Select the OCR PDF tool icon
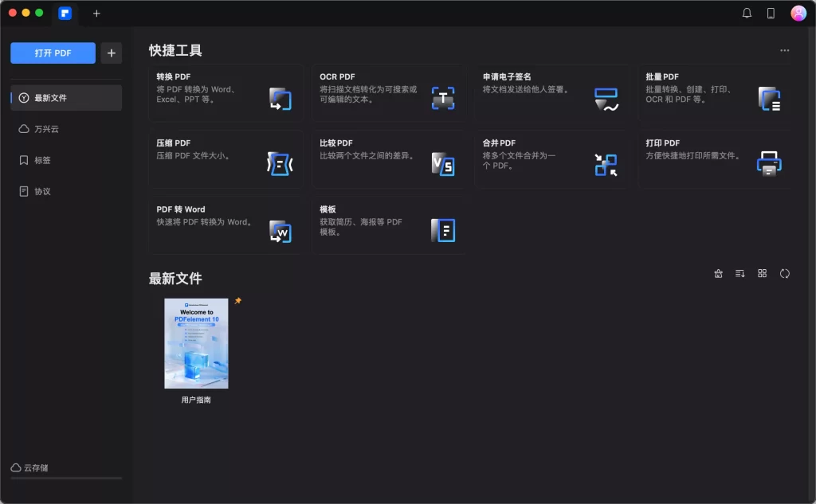Viewport: 816px width, 504px height. [x=443, y=96]
